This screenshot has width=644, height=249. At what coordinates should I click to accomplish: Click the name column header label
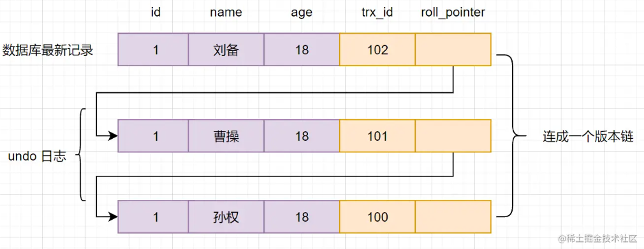click(x=226, y=13)
